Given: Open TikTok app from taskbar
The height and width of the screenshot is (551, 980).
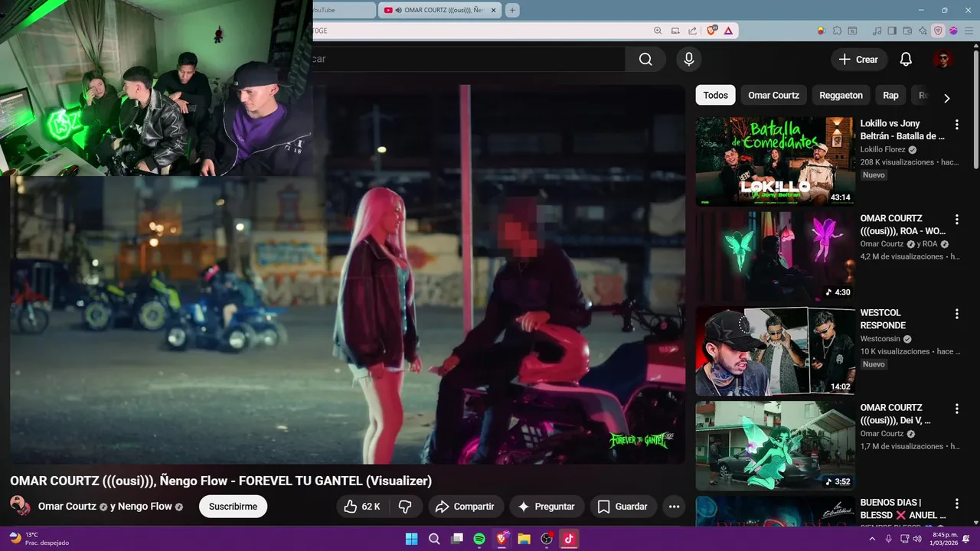Looking at the screenshot, I should tap(569, 539).
